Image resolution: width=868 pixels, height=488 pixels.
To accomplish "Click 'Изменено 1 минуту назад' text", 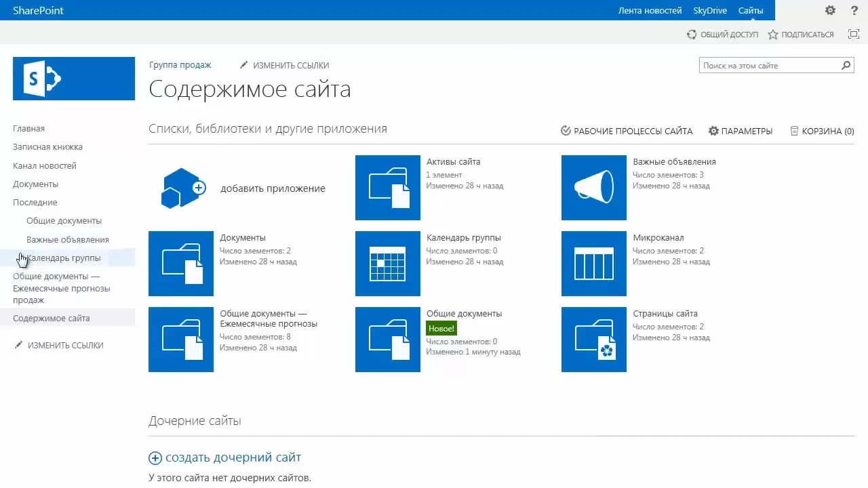I will (473, 352).
